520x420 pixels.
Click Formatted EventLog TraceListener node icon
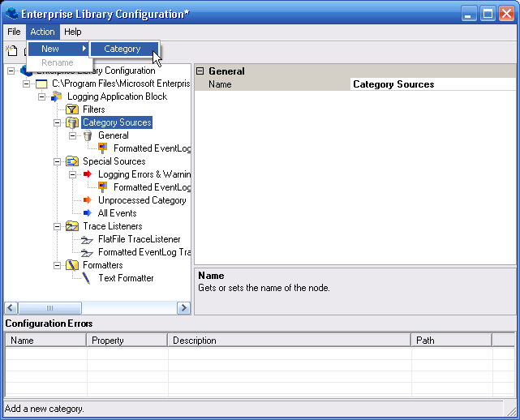click(88, 253)
